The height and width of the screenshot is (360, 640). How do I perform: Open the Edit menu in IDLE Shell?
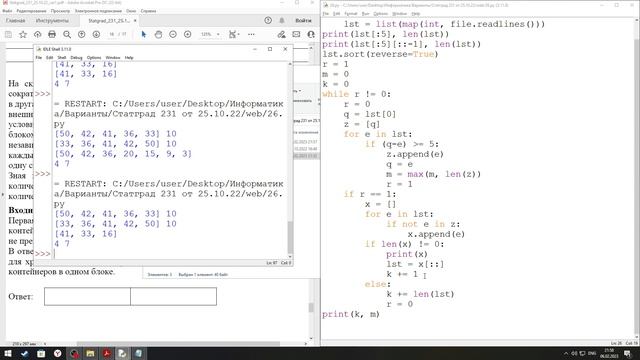coord(49,58)
